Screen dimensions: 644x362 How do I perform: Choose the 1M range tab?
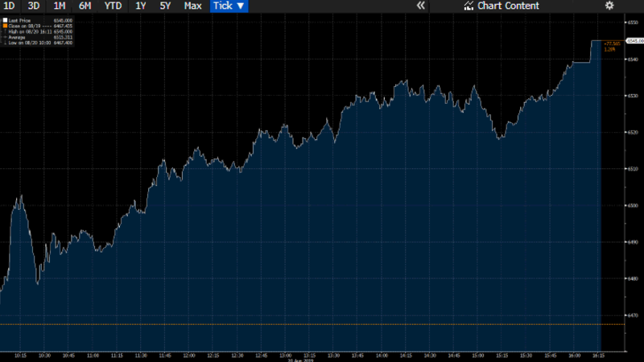59,6
